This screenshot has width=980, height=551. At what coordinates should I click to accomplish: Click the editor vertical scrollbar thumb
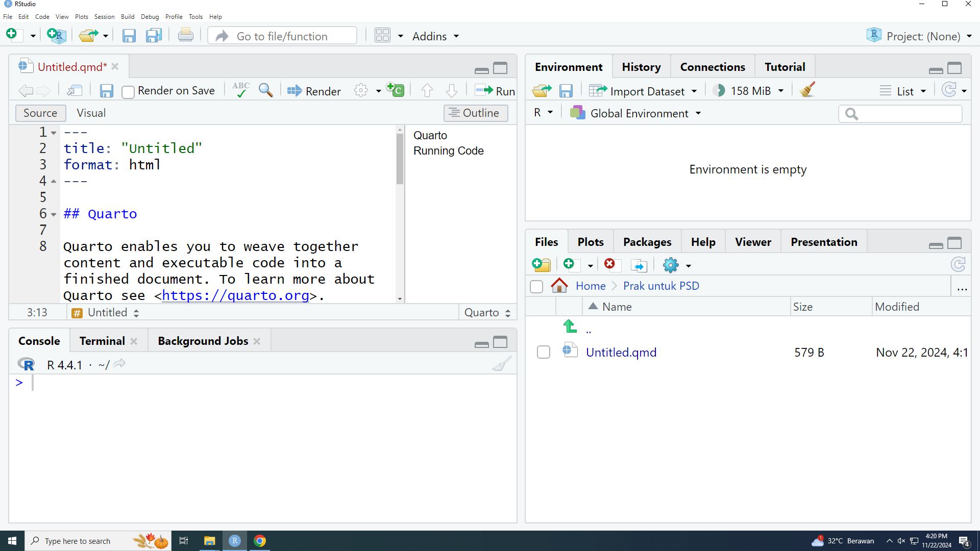(x=400, y=159)
